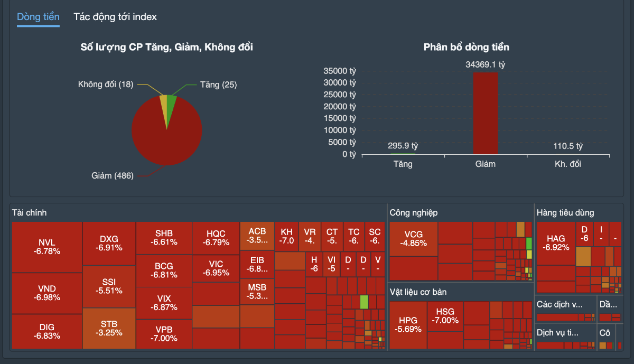The image size is (634, 364).
Task: Select the VCG tile under Công nghiệp
Action: pos(414,239)
